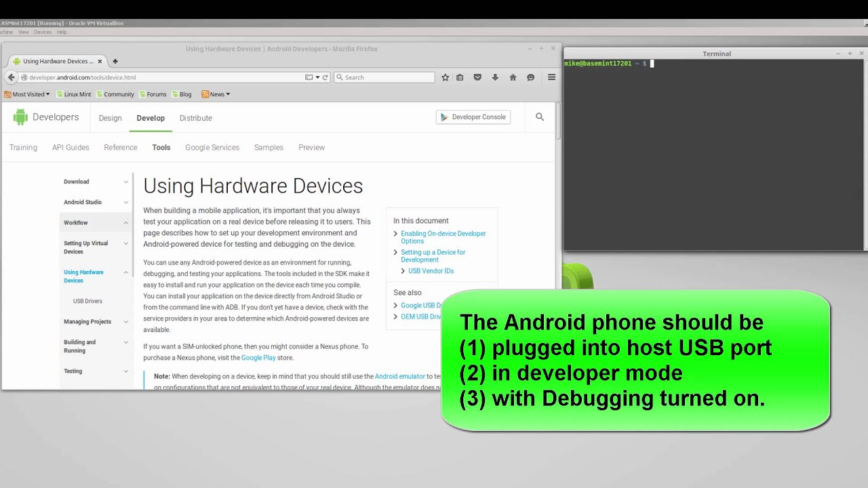
Task: Click the site search magnifier icon
Action: 540,117
